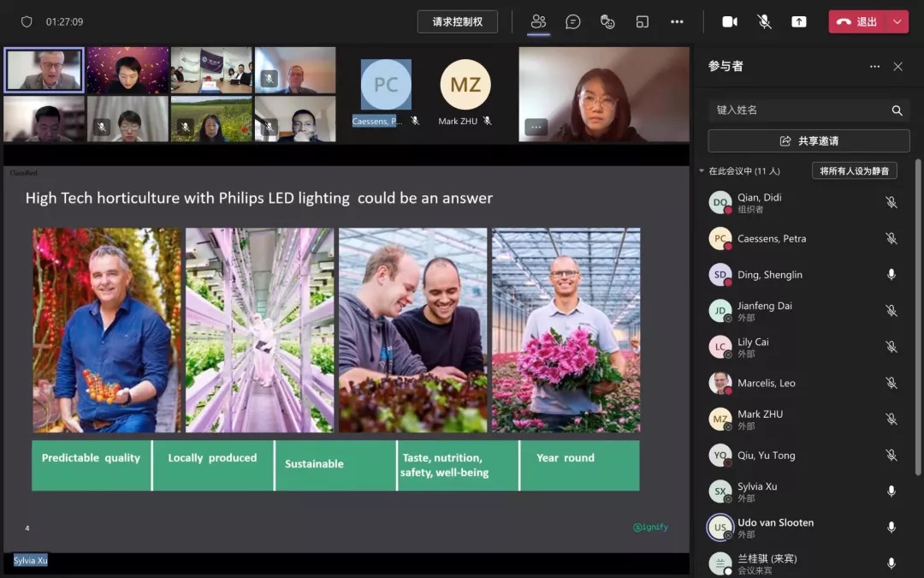Open the ellipsis menu on the large video tile
This screenshot has width=924, height=578.
tap(536, 127)
